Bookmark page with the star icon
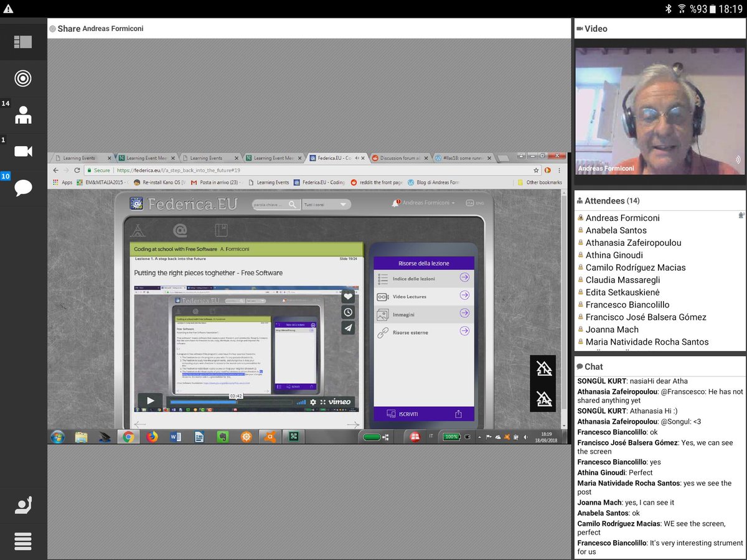 [536, 170]
